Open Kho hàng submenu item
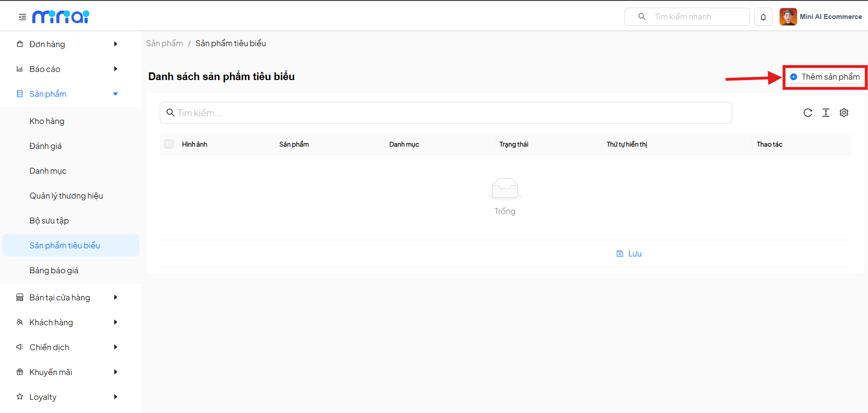The height and width of the screenshot is (413, 868). [47, 121]
